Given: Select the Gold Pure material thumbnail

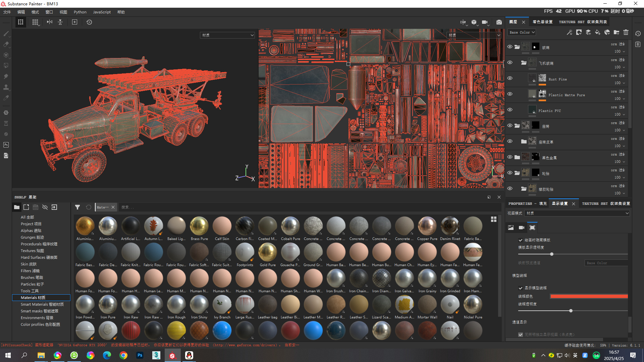Looking at the screenshot, I should pos(268,252).
